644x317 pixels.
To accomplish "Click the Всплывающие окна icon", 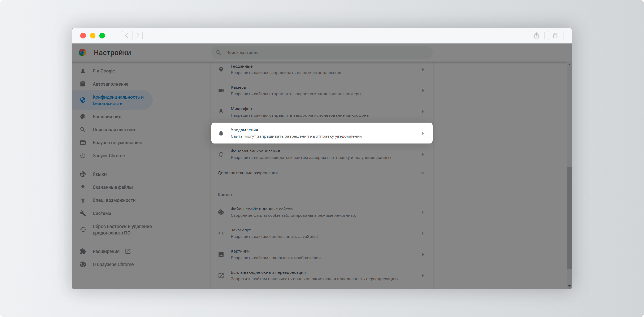I will click(x=221, y=275).
